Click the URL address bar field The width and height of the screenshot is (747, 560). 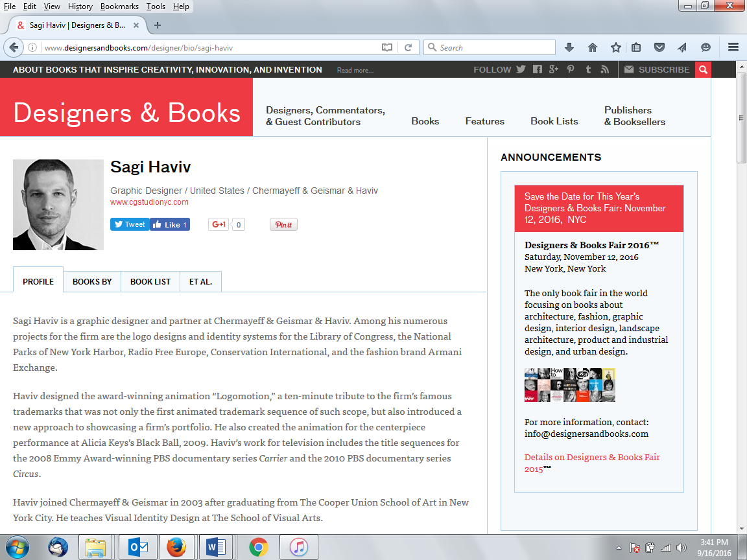tap(209, 47)
